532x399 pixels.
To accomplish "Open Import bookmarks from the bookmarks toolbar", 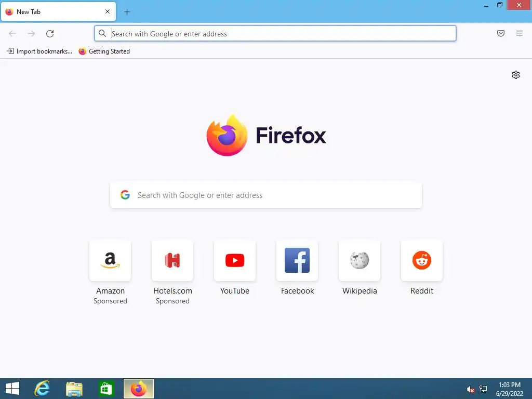I will click(x=39, y=51).
